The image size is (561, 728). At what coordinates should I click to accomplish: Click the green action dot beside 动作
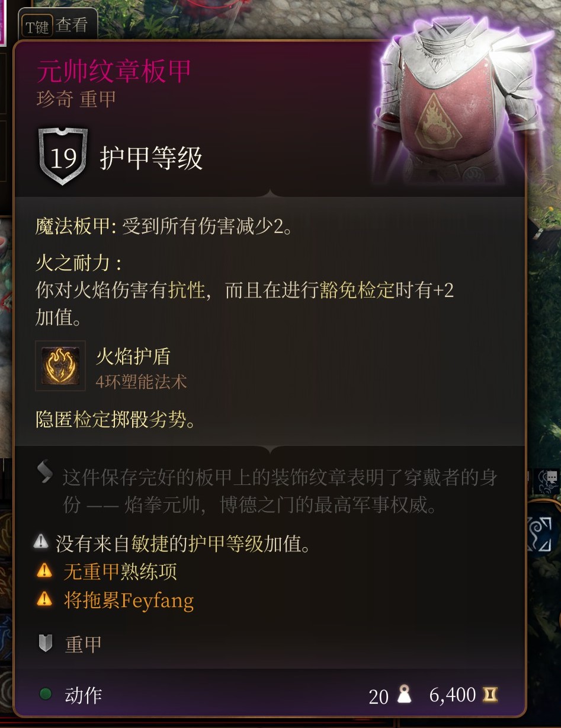(45, 694)
